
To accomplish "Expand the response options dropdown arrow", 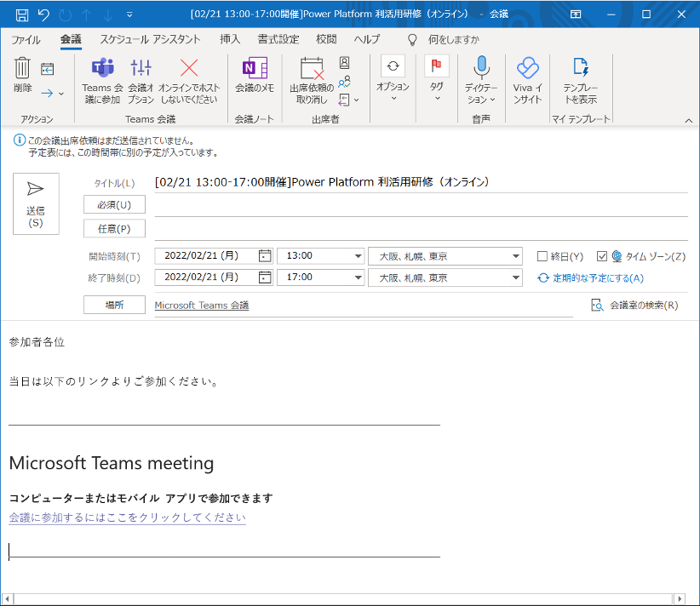I will [x=356, y=100].
